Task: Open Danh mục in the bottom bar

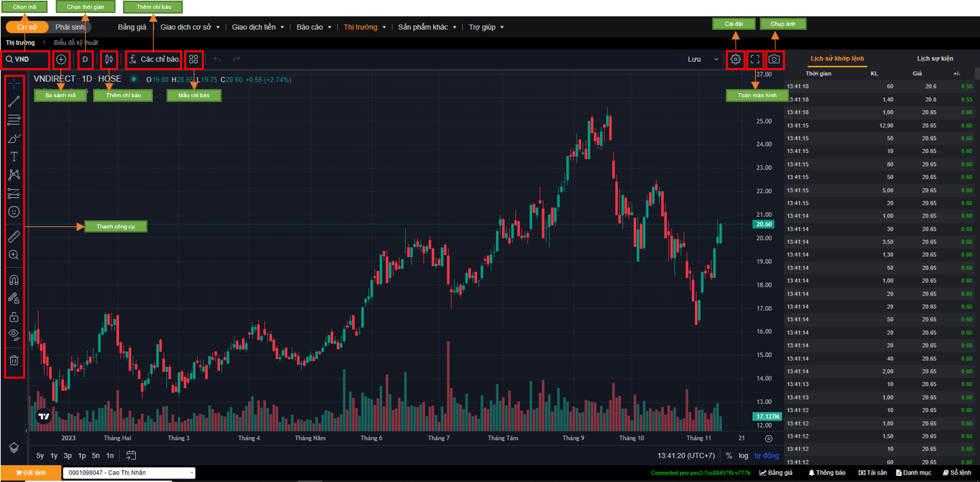Action: point(913,472)
